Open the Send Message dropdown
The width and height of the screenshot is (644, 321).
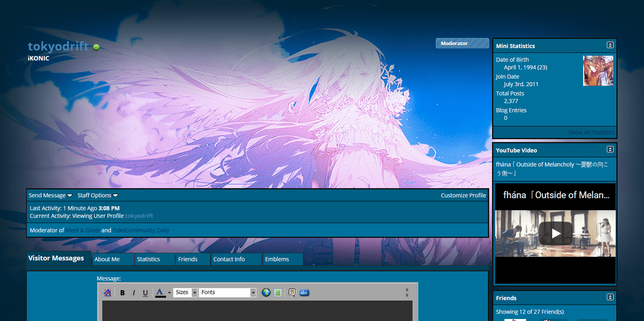[50, 195]
